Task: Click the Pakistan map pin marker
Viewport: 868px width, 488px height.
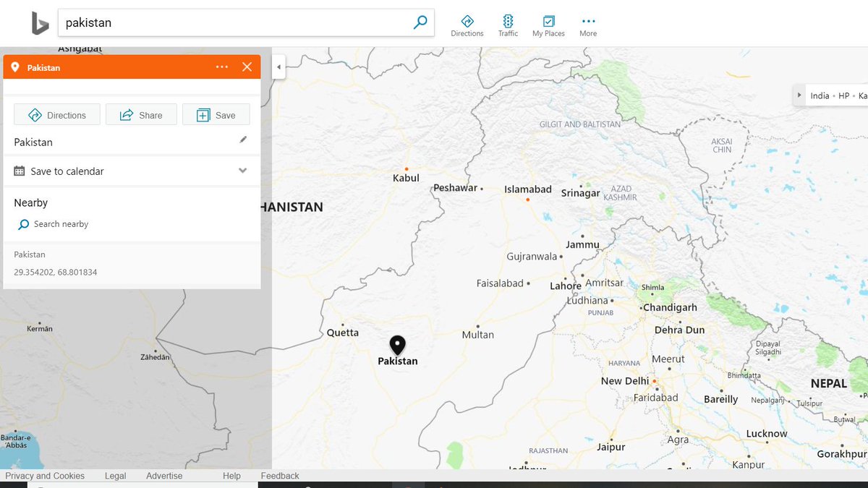Action: [x=397, y=345]
